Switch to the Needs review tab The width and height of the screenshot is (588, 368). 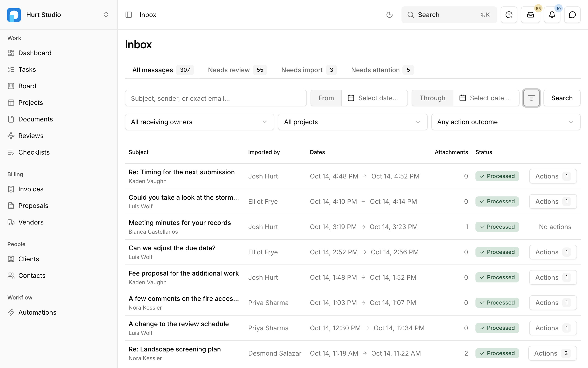point(237,70)
